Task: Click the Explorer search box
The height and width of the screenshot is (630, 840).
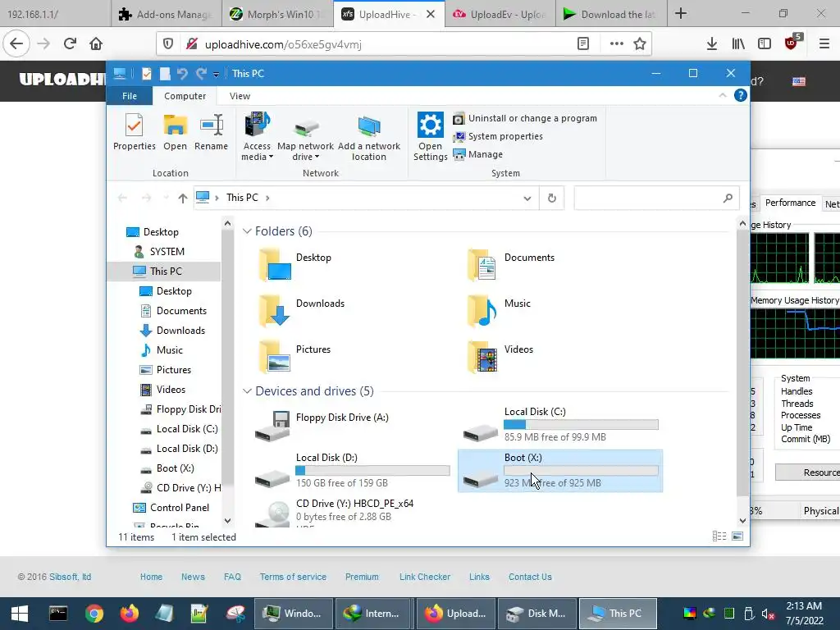Action: coord(657,199)
